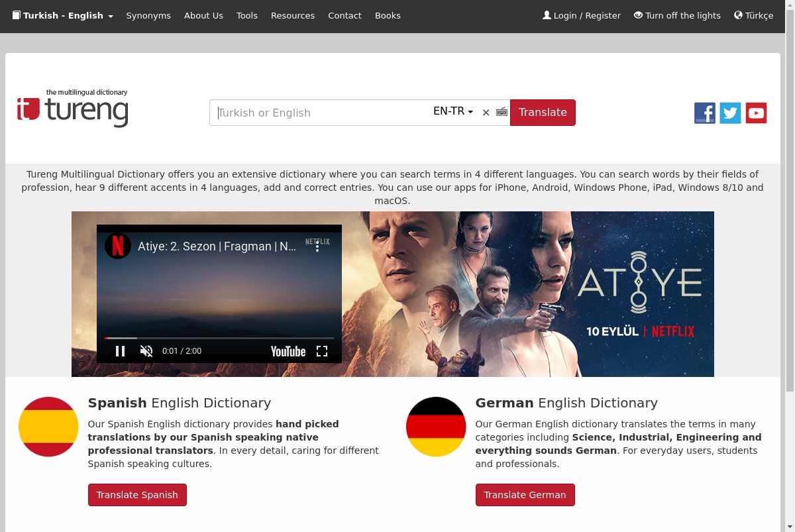Open the Tureng Twitter page icon
This screenshot has height=532, width=795.
730,113
